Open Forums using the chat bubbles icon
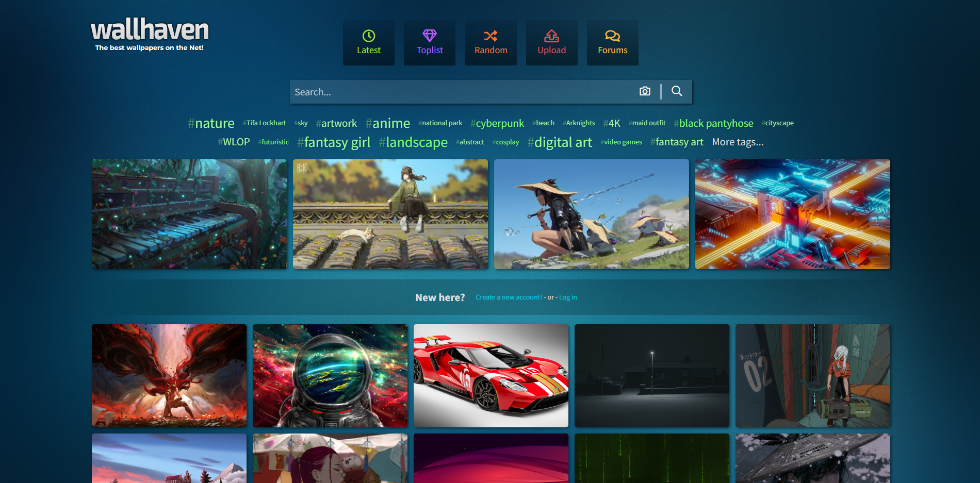 (x=612, y=36)
